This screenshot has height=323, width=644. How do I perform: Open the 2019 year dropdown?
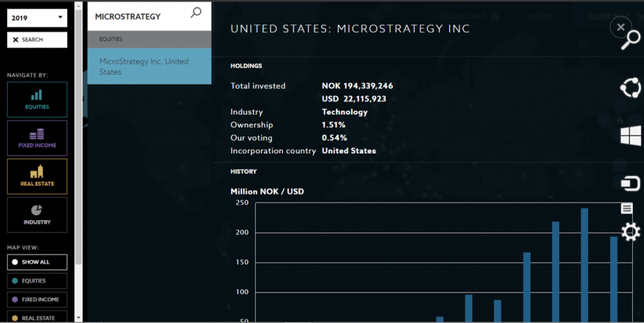tap(37, 18)
